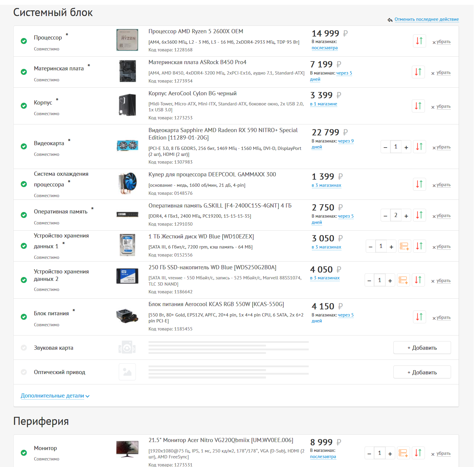Swap the WD Blue 1 ТБ hard disk
The height and width of the screenshot is (467, 476).
click(419, 246)
